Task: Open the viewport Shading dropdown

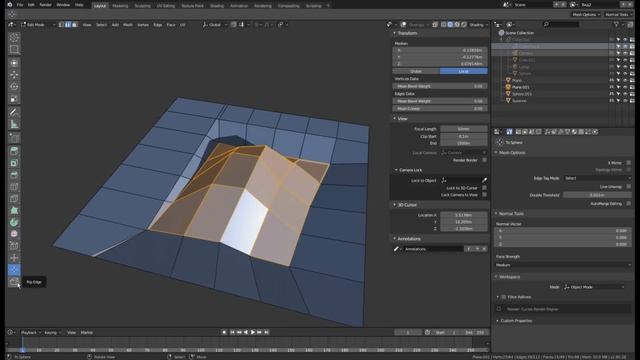Action: [478, 24]
